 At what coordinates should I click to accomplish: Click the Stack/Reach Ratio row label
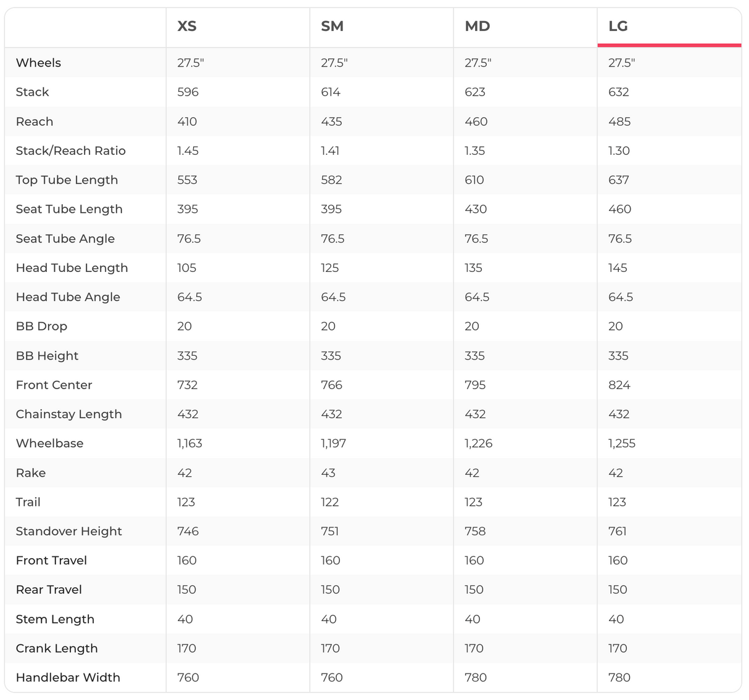pyautogui.click(x=70, y=150)
